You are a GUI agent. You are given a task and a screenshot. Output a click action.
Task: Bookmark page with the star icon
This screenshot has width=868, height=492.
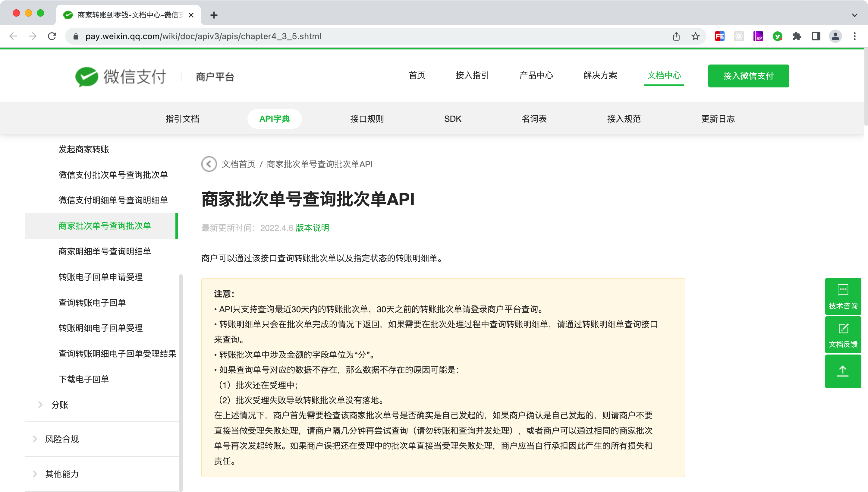[x=695, y=36]
